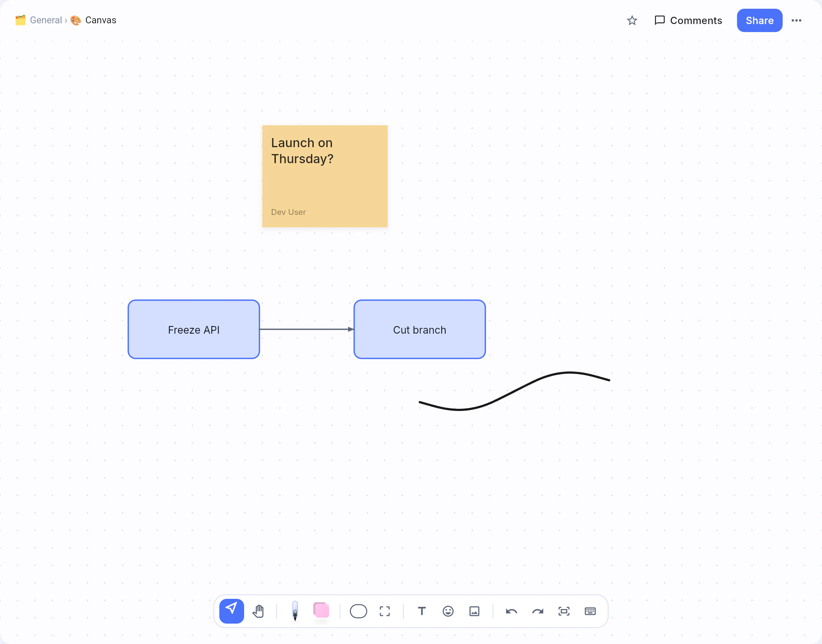
Task: Select the Cut branch box
Action: [420, 329]
